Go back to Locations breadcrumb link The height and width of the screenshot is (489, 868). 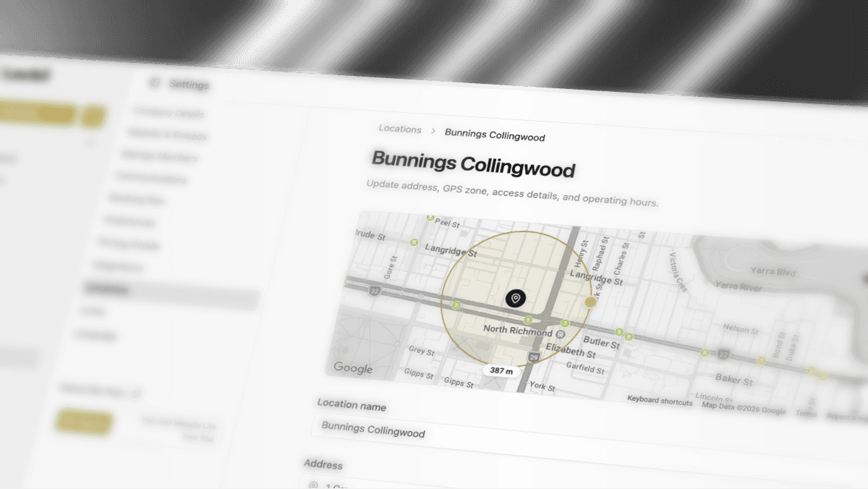coord(400,129)
